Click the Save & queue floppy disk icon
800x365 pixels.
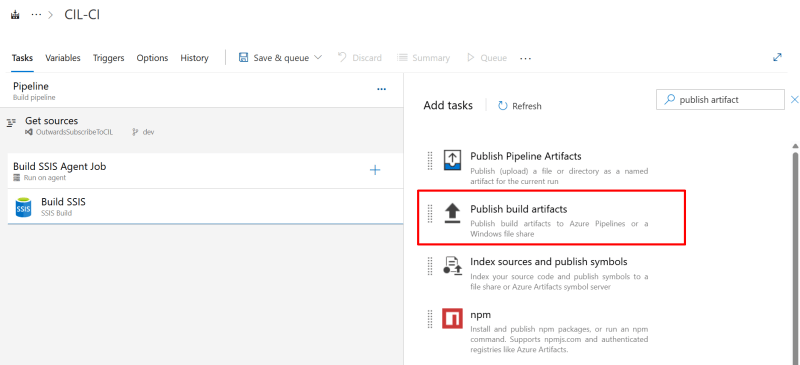click(243, 57)
